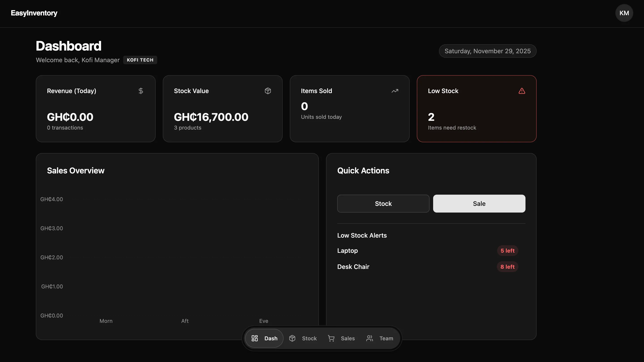Image resolution: width=644 pixels, height=362 pixels.
Task: Click the Stock box icon in bottom navigation
Action: (292, 338)
